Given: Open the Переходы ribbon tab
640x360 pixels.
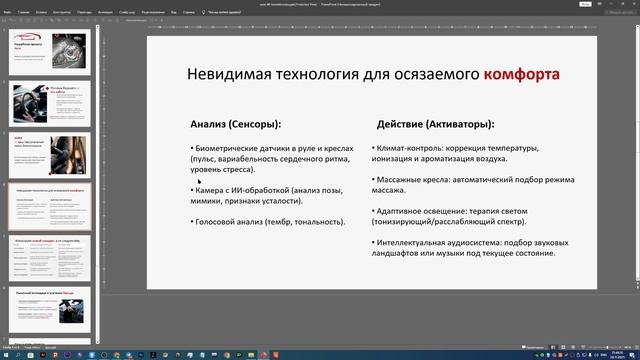Looking at the screenshot, I should (x=84, y=12).
